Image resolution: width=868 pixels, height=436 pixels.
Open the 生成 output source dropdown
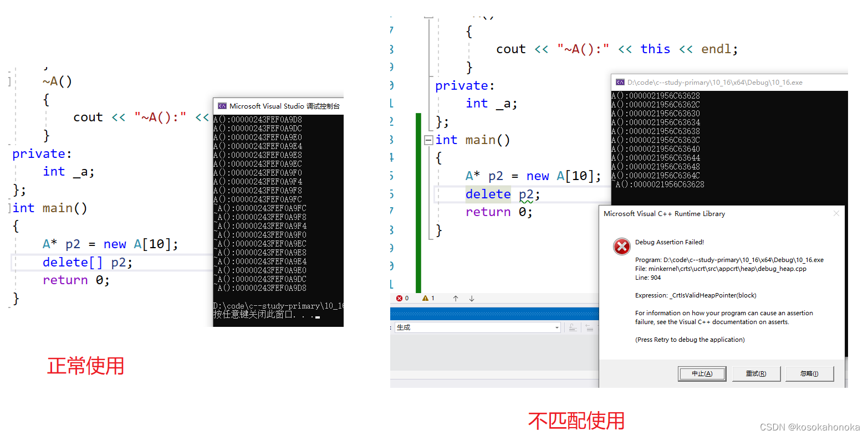pos(478,327)
